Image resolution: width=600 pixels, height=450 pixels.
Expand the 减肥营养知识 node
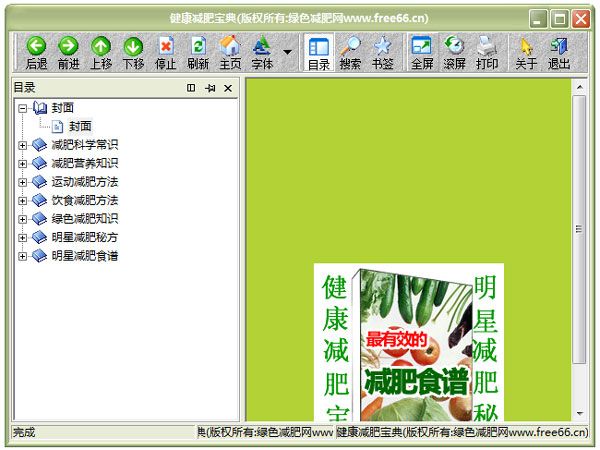point(23,164)
